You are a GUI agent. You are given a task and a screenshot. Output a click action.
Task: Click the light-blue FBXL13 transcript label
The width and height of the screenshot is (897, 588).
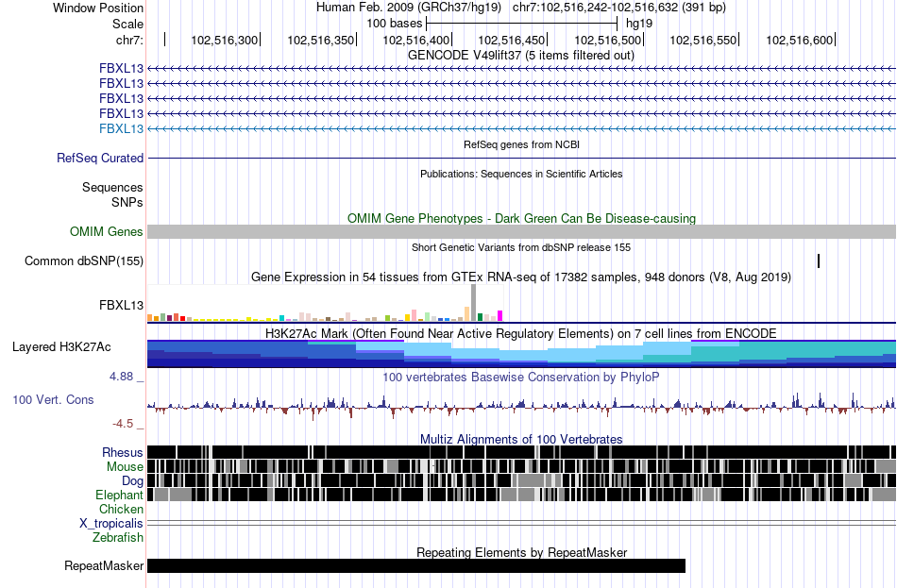click(x=121, y=128)
